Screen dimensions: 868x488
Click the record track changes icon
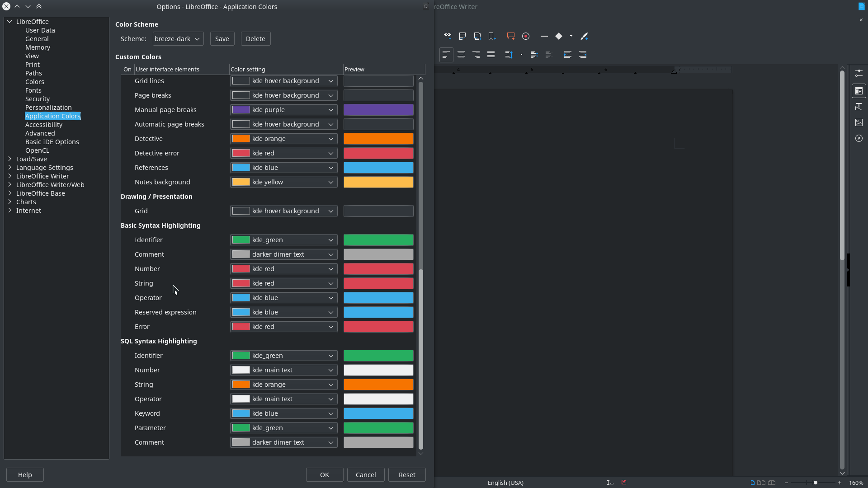pos(526,36)
